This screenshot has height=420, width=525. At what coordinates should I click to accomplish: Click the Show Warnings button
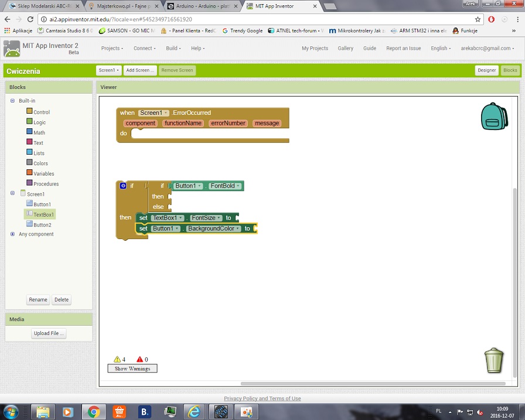(x=132, y=368)
